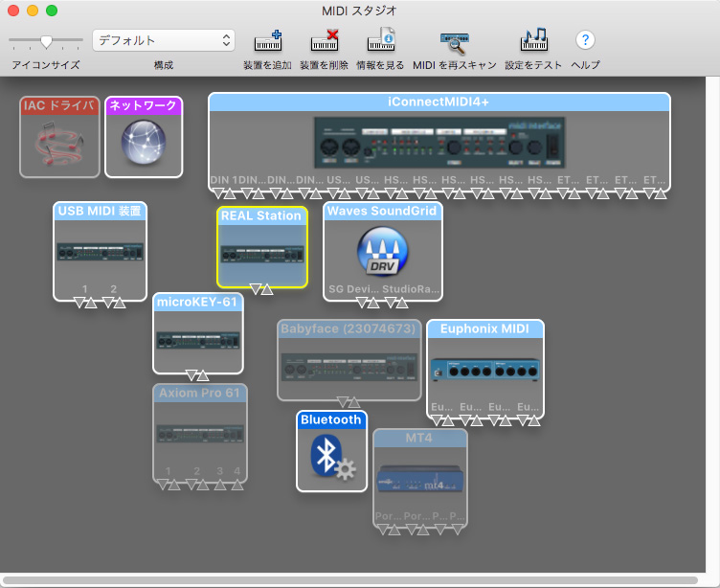This screenshot has height=588, width=720.
Task: Click the Babyface (23074673) title label
Action: tap(348, 328)
